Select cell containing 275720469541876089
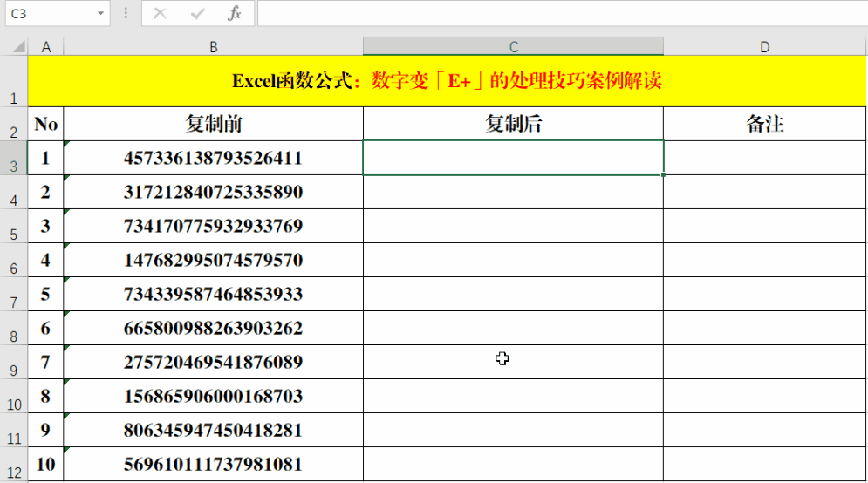Screen dimensions: 868x483 click(x=214, y=363)
